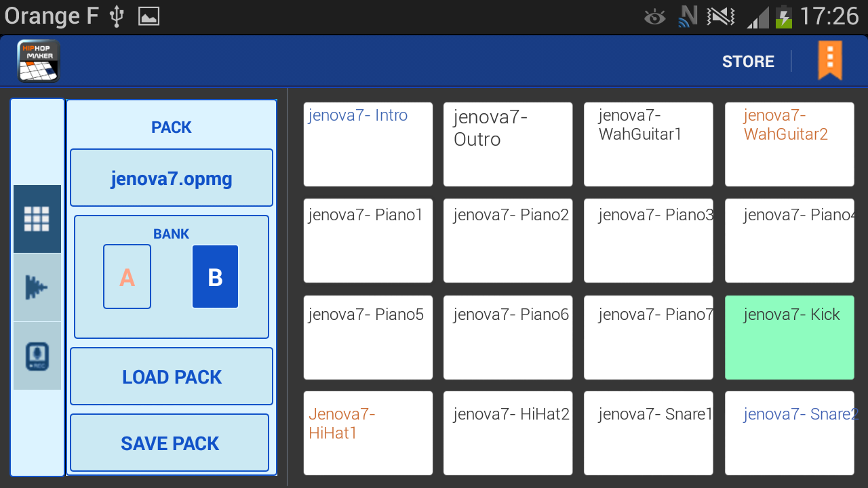Tap the picture notification icon in status bar
Viewport: 868px width, 488px height.
click(x=149, y=16)
